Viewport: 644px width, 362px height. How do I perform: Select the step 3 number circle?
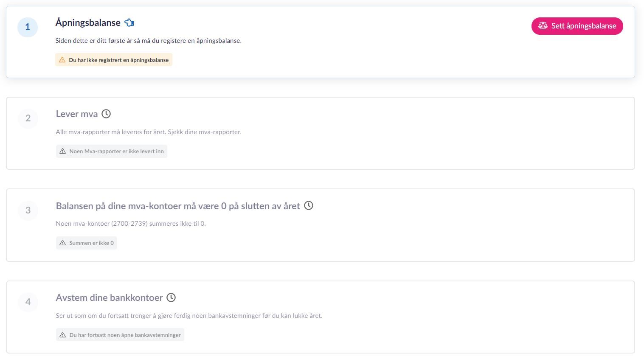pos(28,210)
